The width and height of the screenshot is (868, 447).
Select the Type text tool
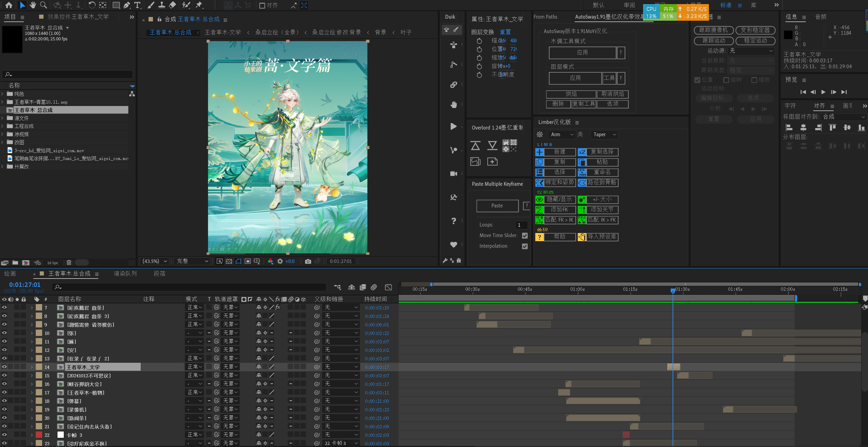pos(137,5)
